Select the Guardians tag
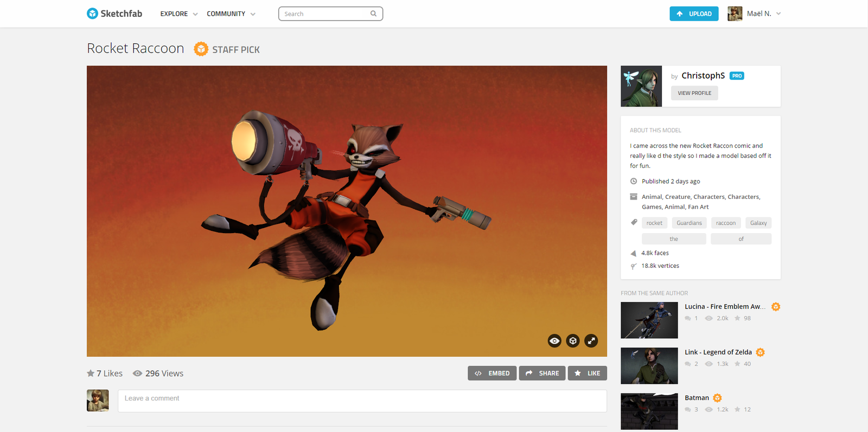The image size is (868, 432). point(689,223)
